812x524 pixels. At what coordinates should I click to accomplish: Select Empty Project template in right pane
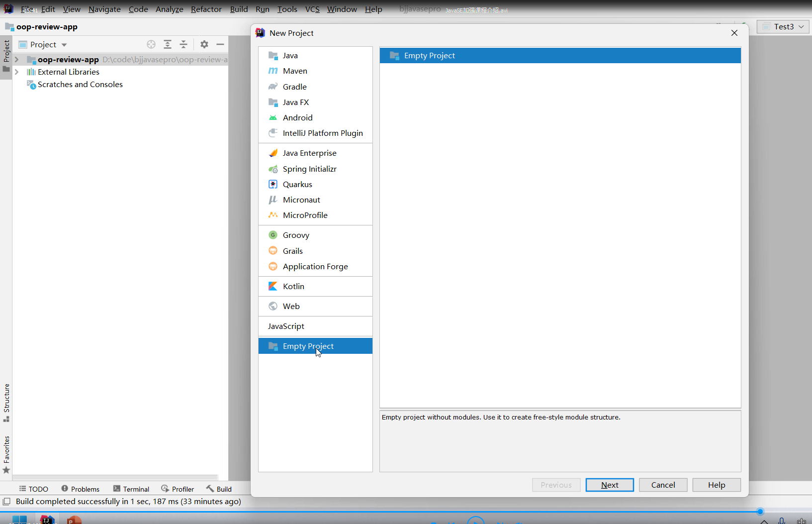click(560, 55)
